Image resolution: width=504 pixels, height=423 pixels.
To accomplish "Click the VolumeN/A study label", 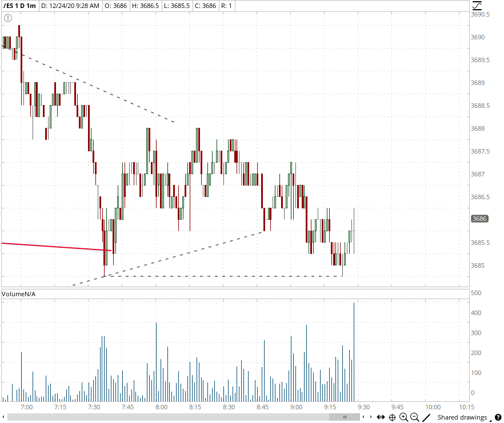I will [18, 294].
